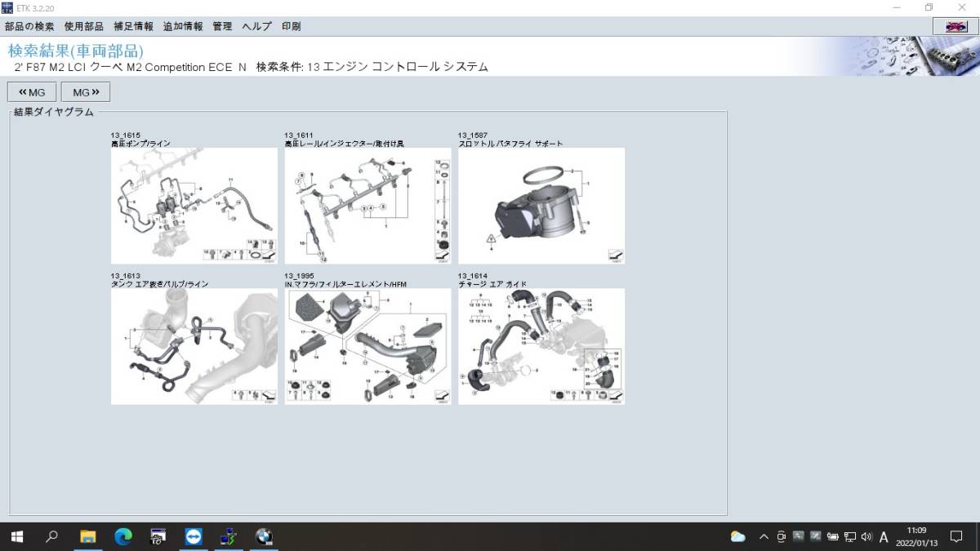980x551 pixels.
Task: Open diagram 13_1613 tank vent valve thumbnail
Action: (194, 346)
